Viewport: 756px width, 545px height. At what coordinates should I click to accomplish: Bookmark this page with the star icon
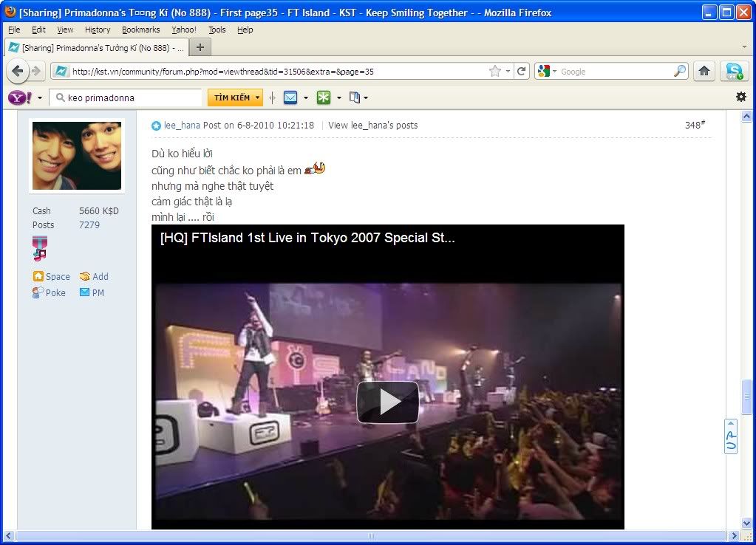click(494, 72)
